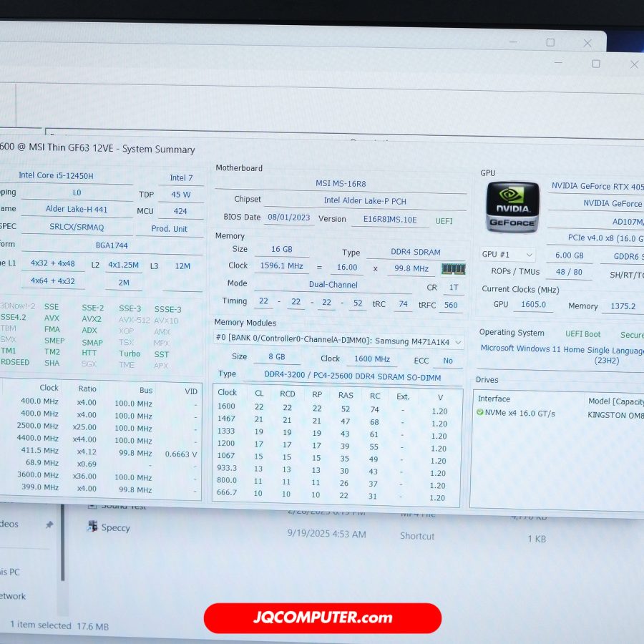
Task: Click the MCU value 424
Action: point(180,211)
